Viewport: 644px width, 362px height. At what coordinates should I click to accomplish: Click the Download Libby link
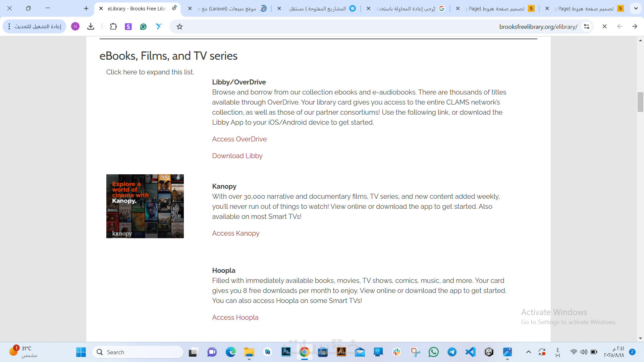[237, 156]
